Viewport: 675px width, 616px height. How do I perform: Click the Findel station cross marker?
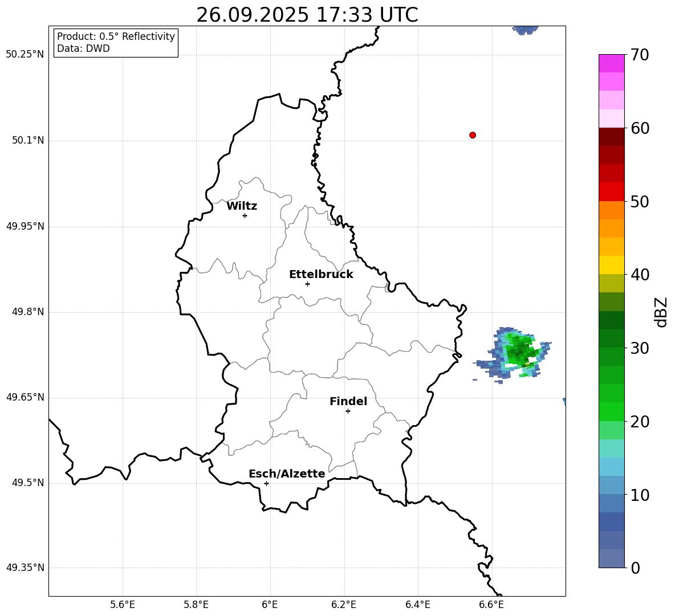tap(348, 411)
